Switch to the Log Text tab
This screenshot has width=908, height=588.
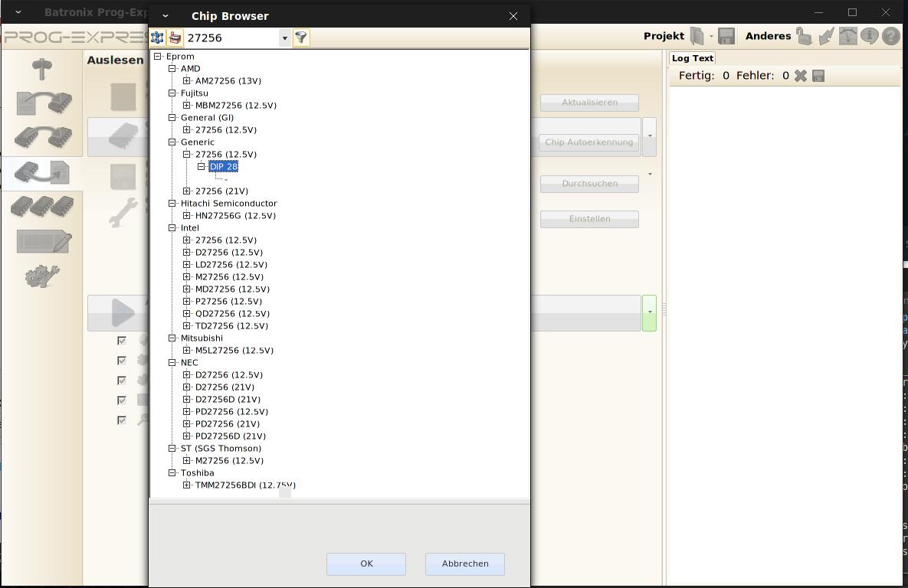(x=693, y=58)
